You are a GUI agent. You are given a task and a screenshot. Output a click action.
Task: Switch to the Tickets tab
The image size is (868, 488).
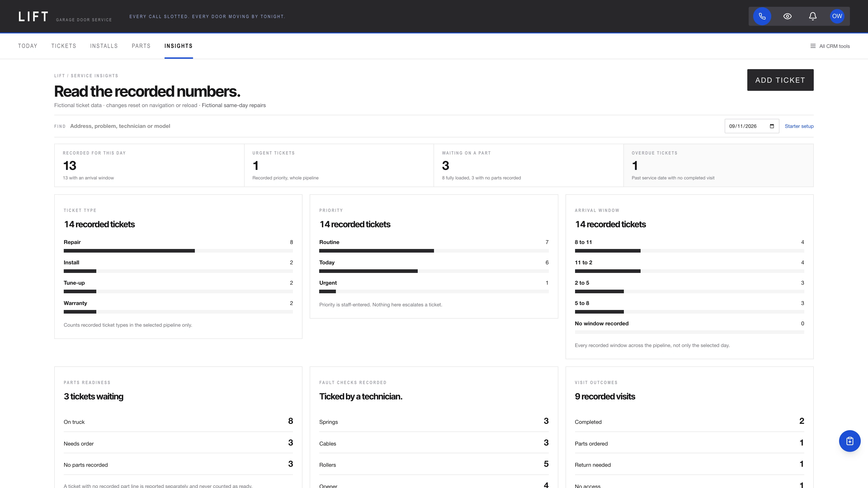pos(64,46)
